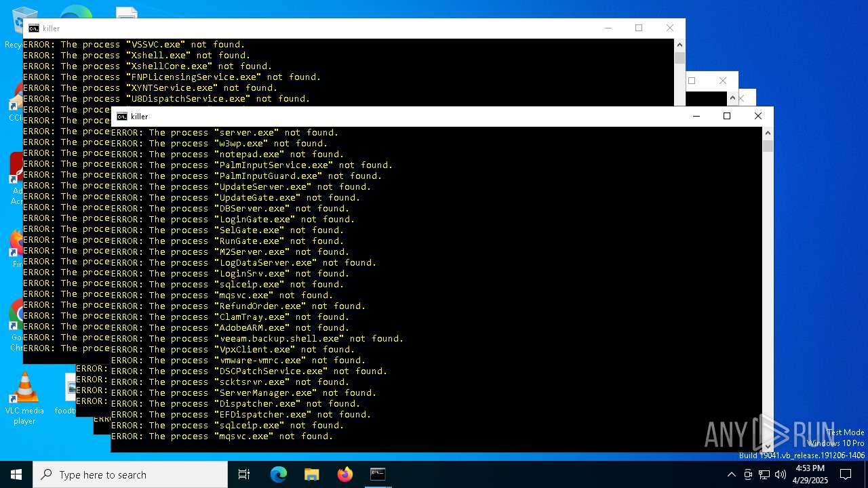This screenshot has width=868, height=488.
Task: Close the front killer window
Action: (x=758, y=116)
